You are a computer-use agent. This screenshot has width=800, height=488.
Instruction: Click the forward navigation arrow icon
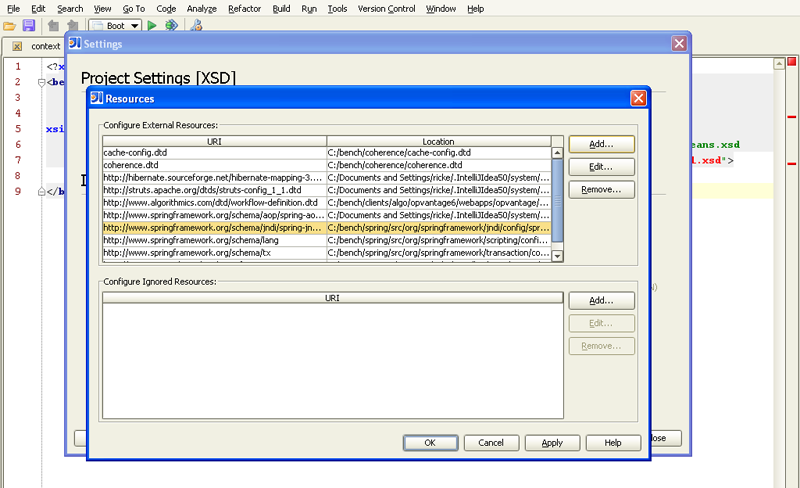71,25
